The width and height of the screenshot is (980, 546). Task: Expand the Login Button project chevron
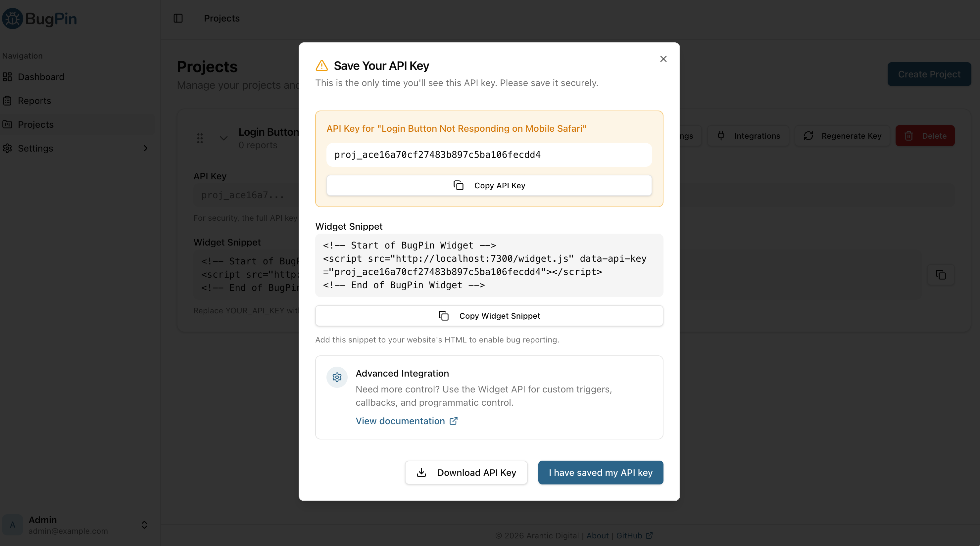click(x=224, y=138)
